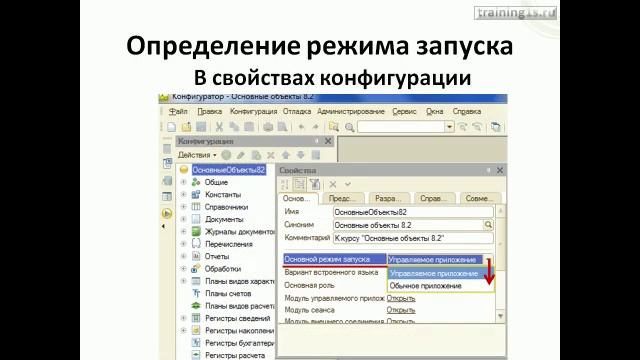Click the magnifier Search icon in toolbar
The height and width of the screenshot is (360, 640).
(349, 127)
